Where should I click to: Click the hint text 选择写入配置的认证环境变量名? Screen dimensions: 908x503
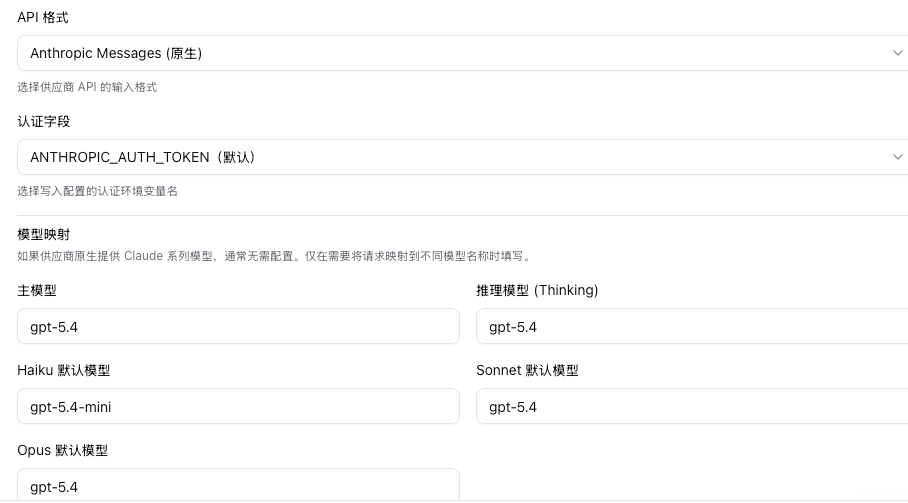[x=97, y=191]
